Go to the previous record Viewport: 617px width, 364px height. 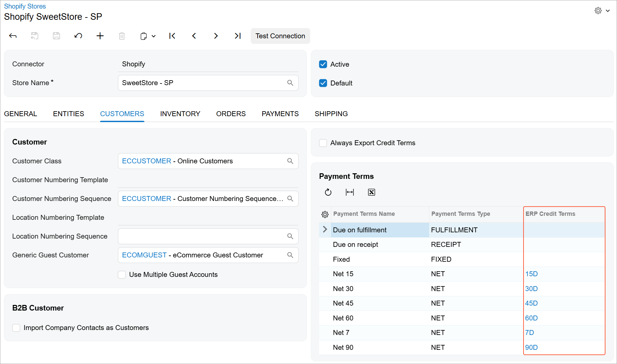[194, 36]
